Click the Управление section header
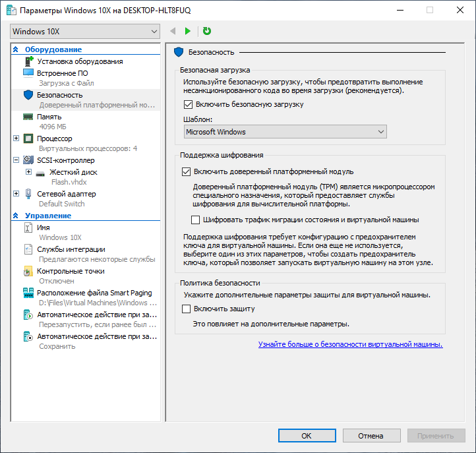The width and height of the screenshot is (476, 453). click(48, 216)
